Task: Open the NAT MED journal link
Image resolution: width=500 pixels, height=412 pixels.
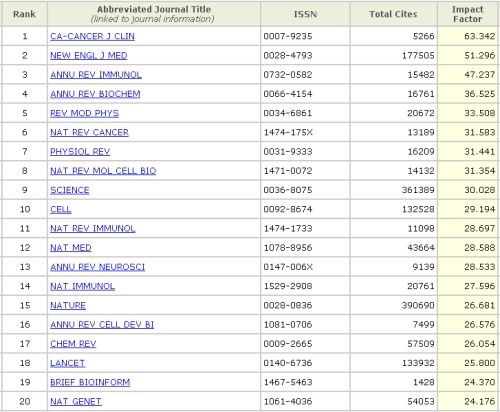Action: (x=71, y=248)
